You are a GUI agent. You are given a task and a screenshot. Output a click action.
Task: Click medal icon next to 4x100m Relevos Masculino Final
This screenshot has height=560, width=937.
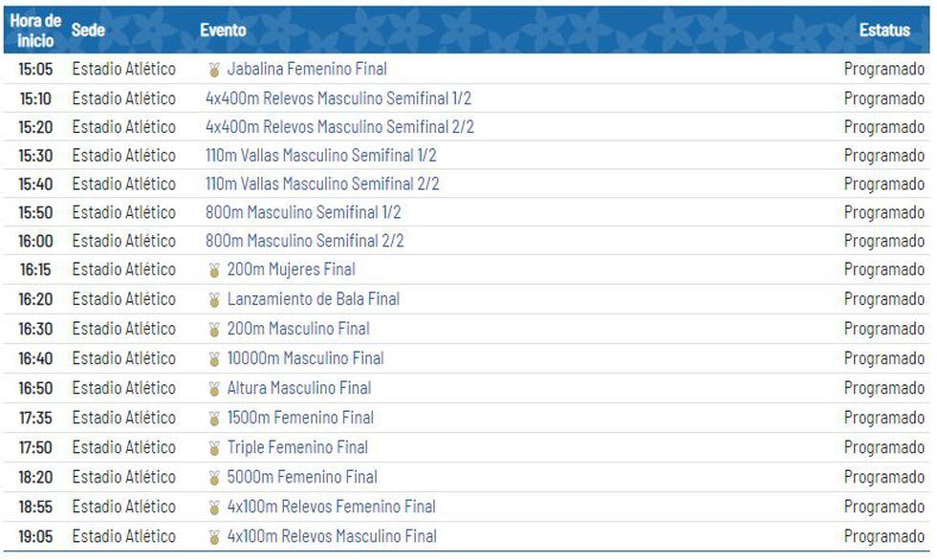pyautogui.click(x=214, y=537)
